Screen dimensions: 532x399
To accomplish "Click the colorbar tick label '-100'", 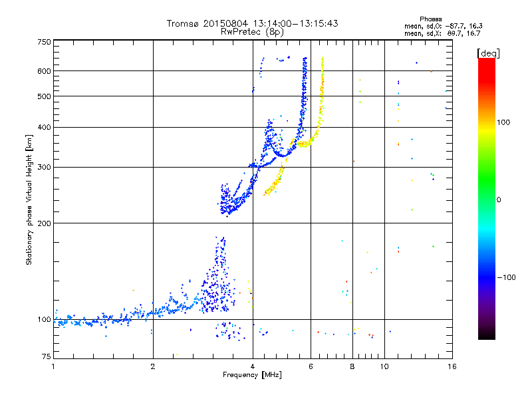I will pos(506,277).
